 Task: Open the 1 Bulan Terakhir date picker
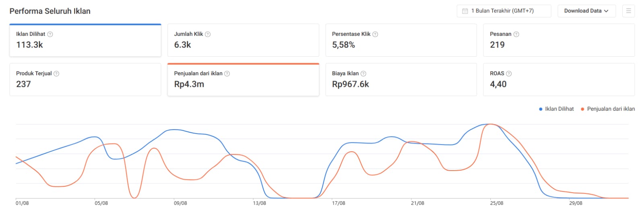coord(504,11)
